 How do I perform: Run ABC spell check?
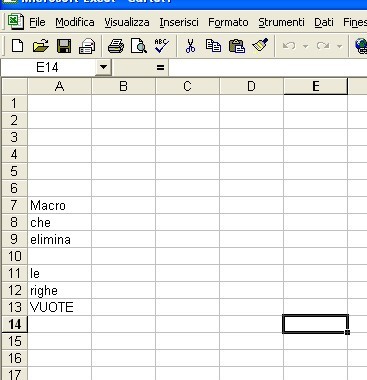pos(162,46)
